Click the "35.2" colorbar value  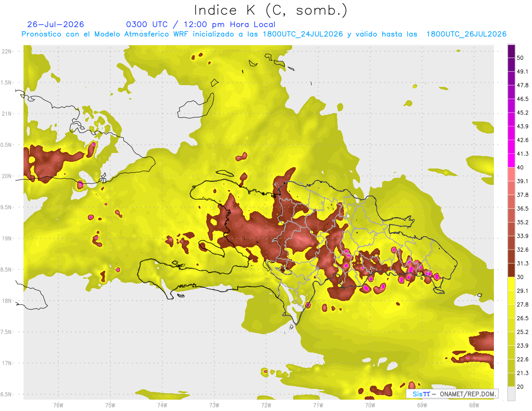pyautogui.click(x=523, y=222)
